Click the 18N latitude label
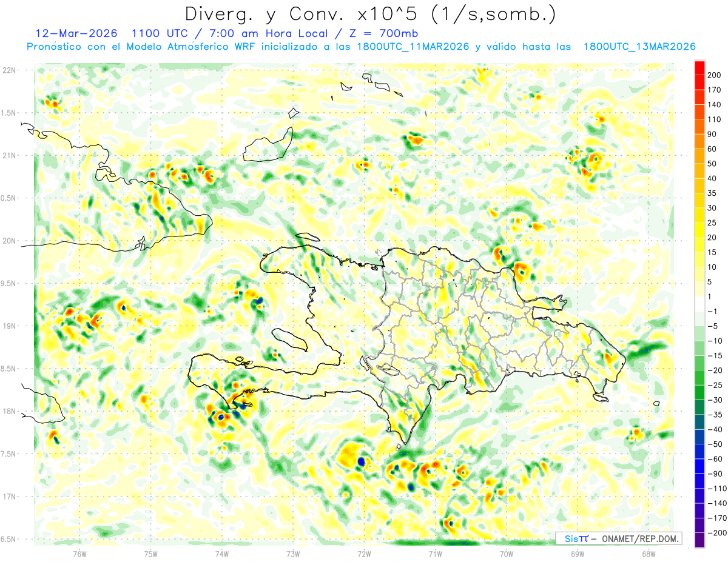The image size is (728, 562). [9, 412]
